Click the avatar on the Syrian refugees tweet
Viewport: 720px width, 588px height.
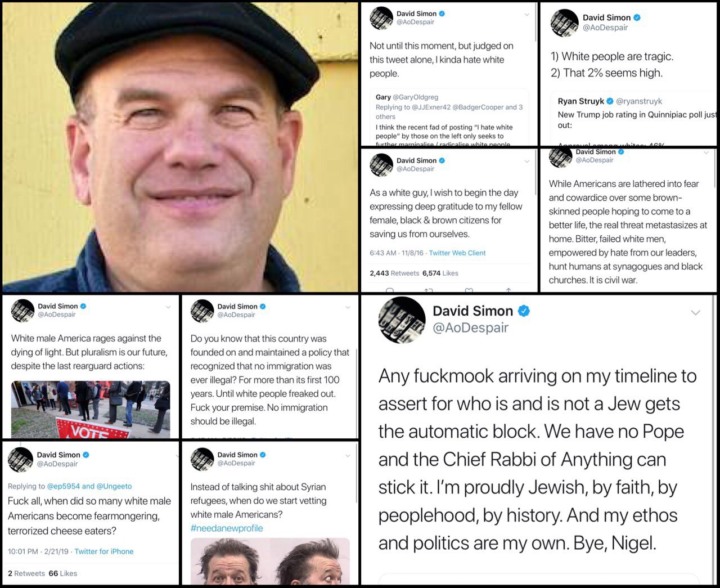click(202, 459)
